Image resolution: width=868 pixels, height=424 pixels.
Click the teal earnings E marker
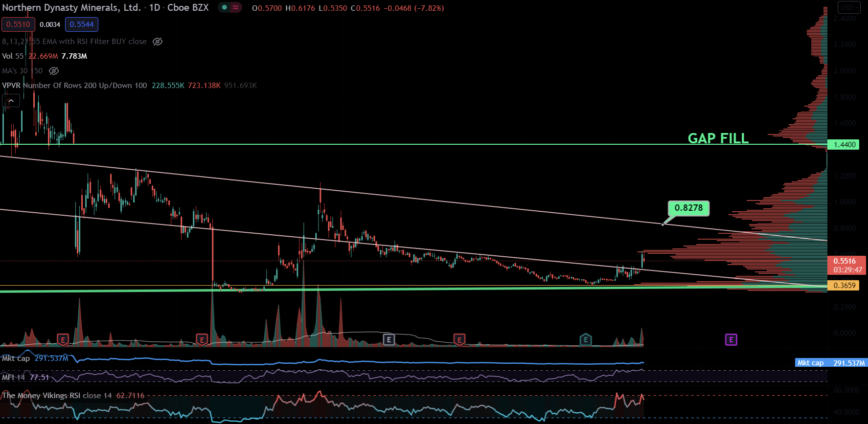[585, 340]
